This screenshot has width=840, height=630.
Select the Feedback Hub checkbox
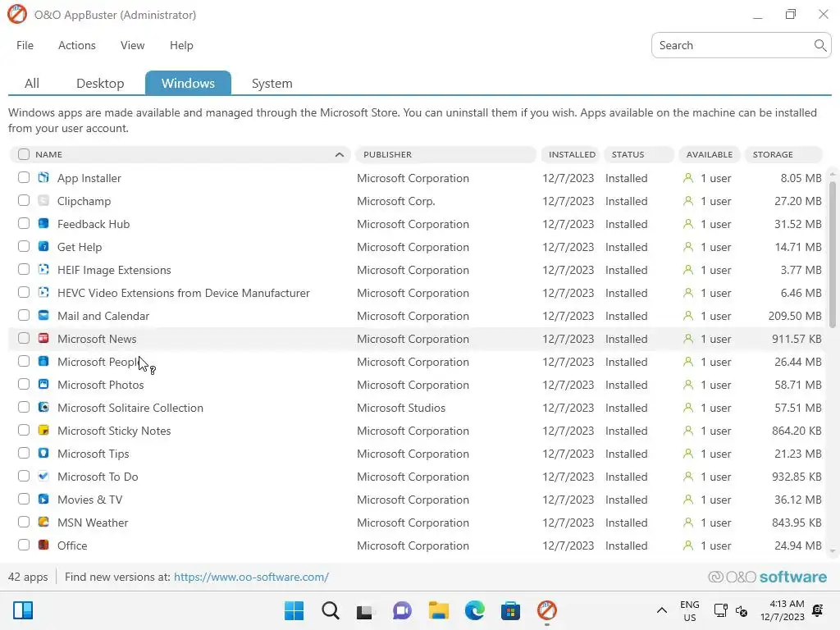24,223
